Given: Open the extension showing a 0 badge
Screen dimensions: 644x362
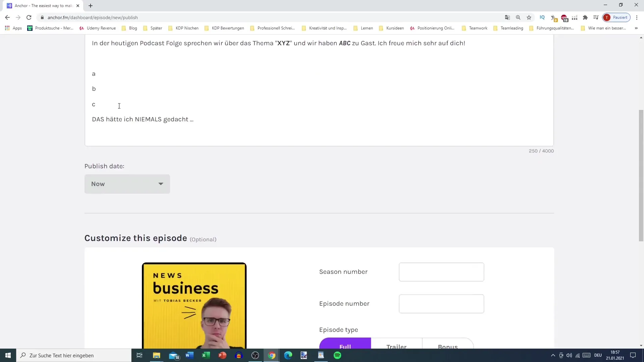Looking at the screenshot, I should tap(553, 17).
